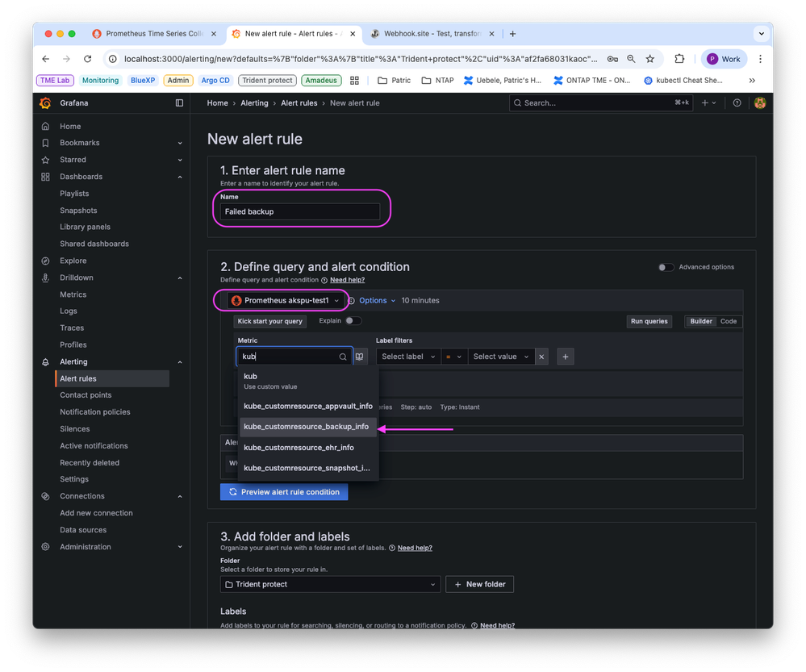Open the Trident protect folder dropdown
Image resolution: width=806 pixels, height=672 pixels.
pyautogui.click(x=330, y=584)
